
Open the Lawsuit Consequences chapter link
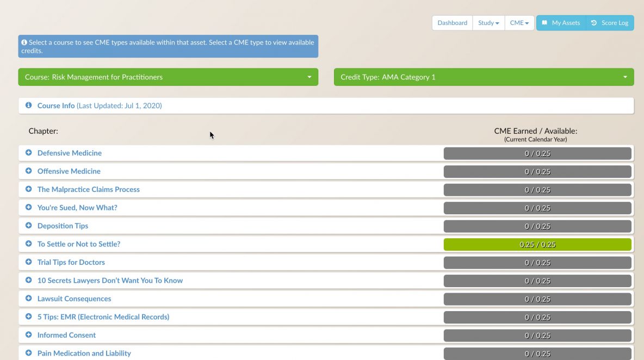click(75, 299)
